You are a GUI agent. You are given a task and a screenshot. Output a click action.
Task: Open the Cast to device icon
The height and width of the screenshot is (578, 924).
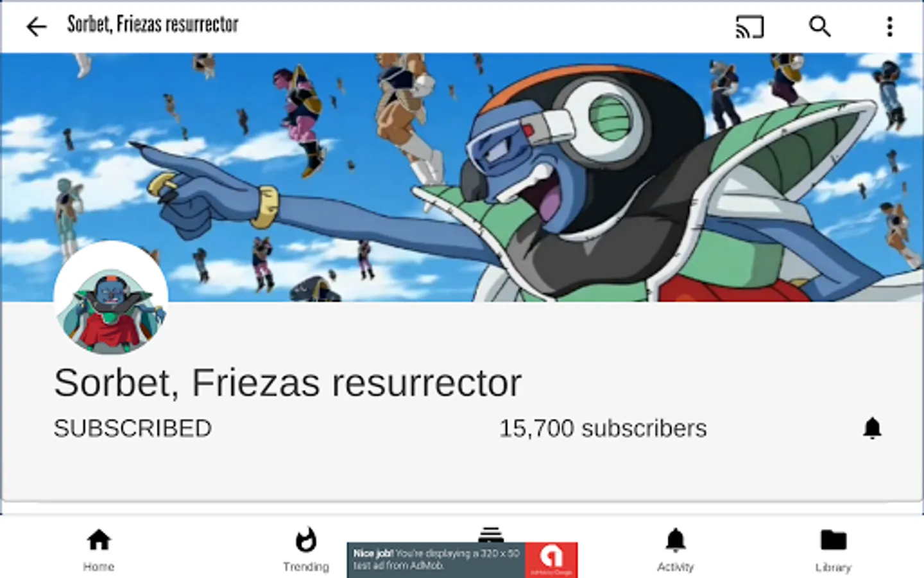pyautogui.click(x=749, y=26)
